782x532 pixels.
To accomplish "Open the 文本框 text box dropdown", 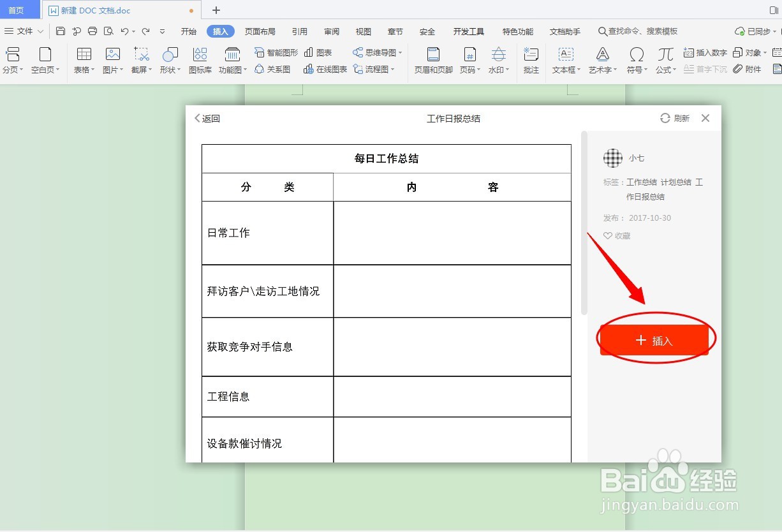I will 565,61.
